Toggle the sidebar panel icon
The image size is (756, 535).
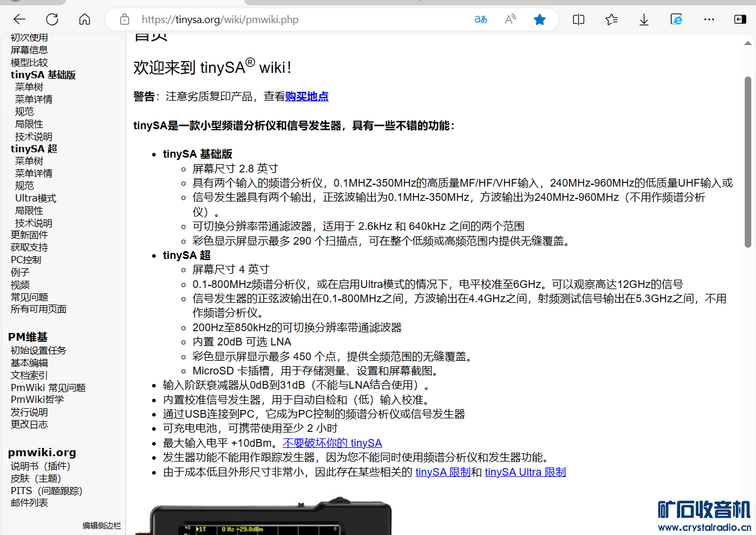point(740,20)
